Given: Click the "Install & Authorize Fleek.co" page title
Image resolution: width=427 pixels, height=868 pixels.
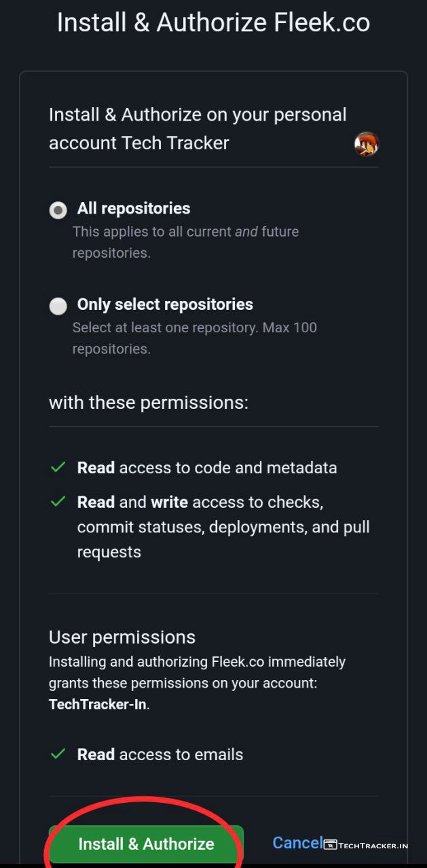Looking at the screenshot, I should (213, 23).
